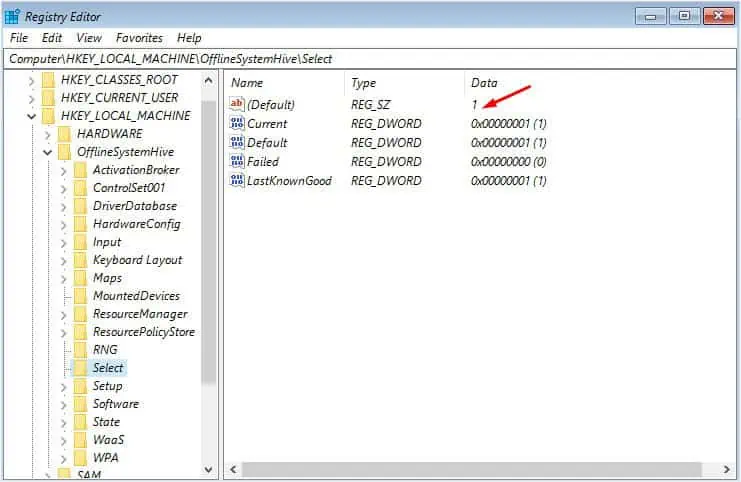Select the (Default) string value icon
Image resolution: width=741 pixels, height=482 pixels.
tap(237, 104)
